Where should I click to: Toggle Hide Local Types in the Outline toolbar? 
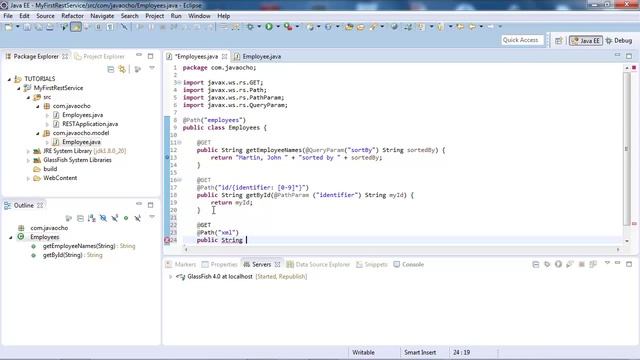138,218
